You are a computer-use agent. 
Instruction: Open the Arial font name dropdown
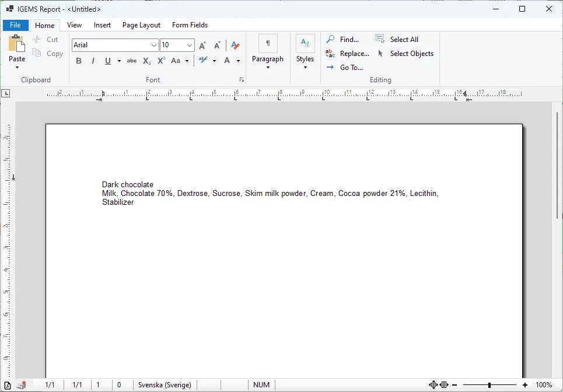point(153,45)
